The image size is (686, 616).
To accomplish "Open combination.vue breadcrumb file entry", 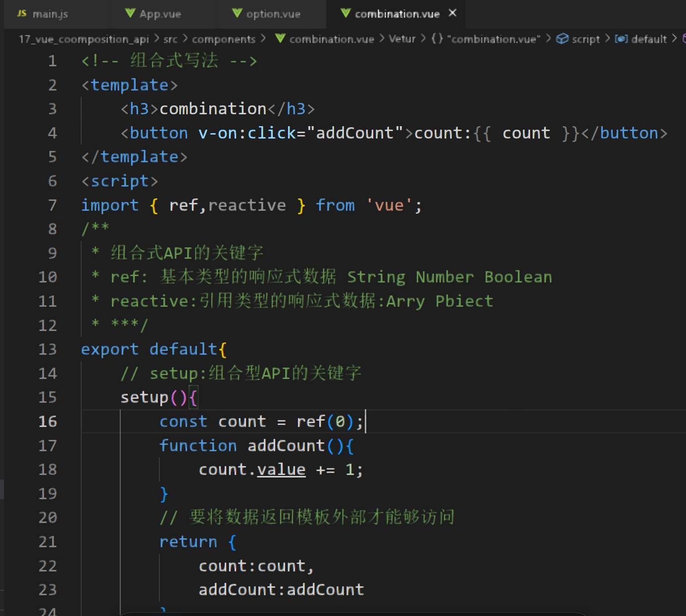I will click(x=332, y=39).
